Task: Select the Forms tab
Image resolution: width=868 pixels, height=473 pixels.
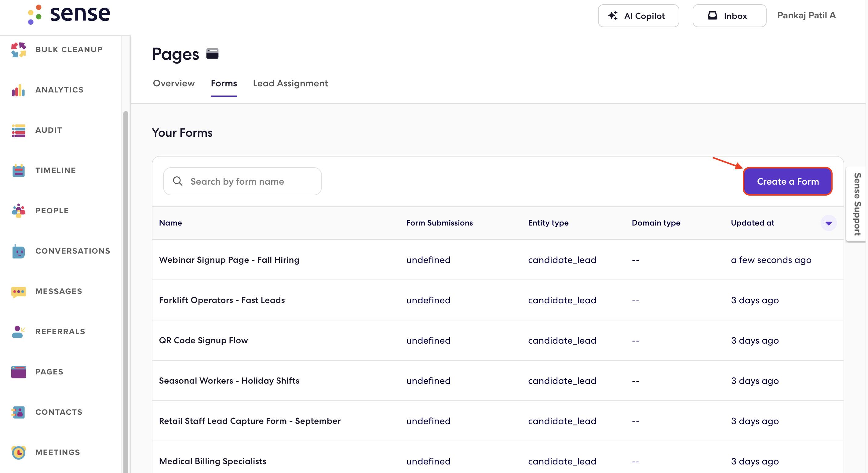Action: click(224, 83)
